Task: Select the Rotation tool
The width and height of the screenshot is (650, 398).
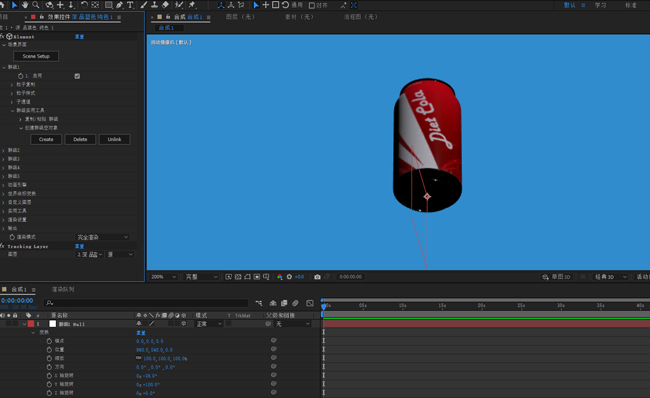Action: tap(84, 5)
